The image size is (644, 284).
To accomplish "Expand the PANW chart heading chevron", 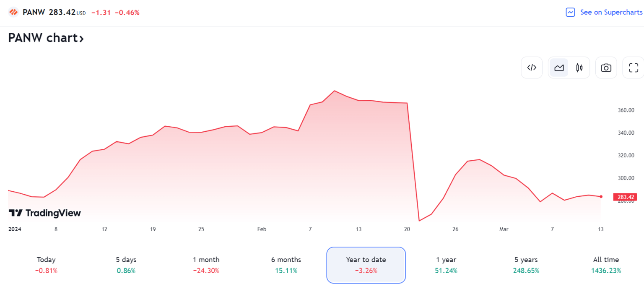I will point(81,38).
